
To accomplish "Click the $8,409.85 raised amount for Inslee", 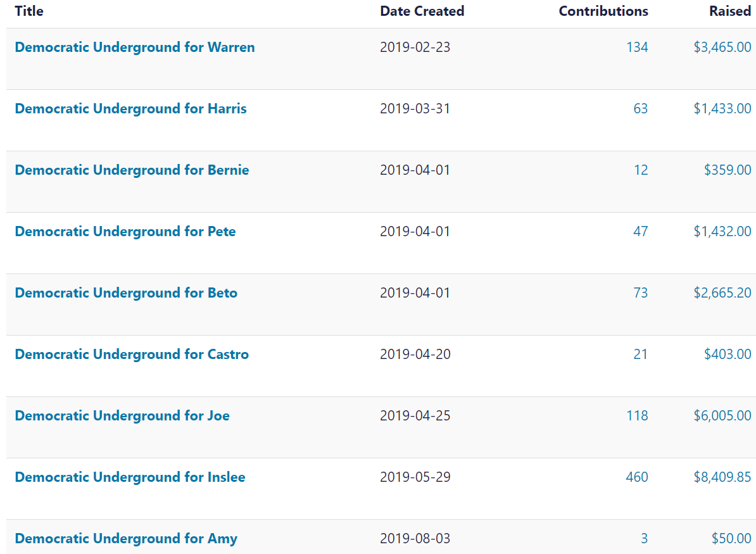I will pyautogui.click(x=722, y=477).
